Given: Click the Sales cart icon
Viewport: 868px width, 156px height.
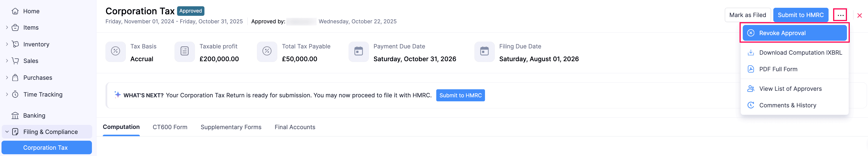Looking at the screenshot, I should tap(15, 61).
